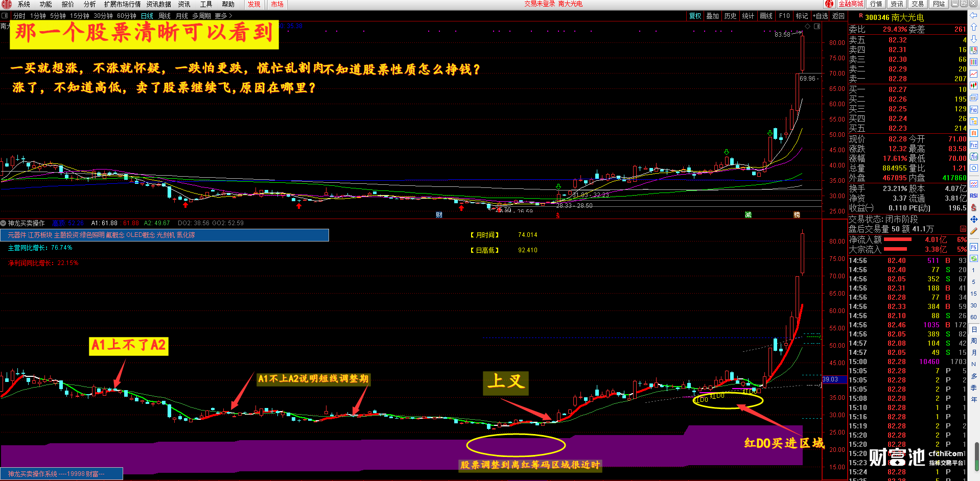Viewport: 980px width, 481px height.
Task: Select the 周线 timeframe
Action: tap(165, 16)
